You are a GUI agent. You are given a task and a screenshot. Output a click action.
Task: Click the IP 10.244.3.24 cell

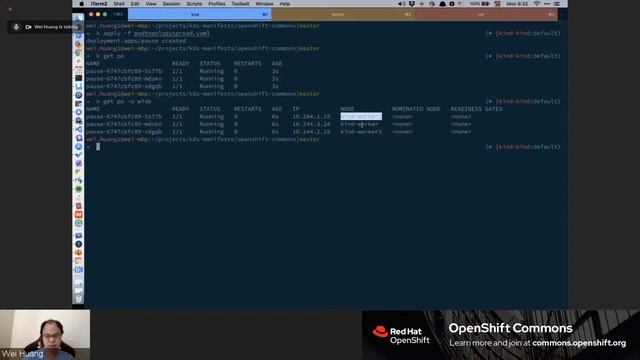311,124
